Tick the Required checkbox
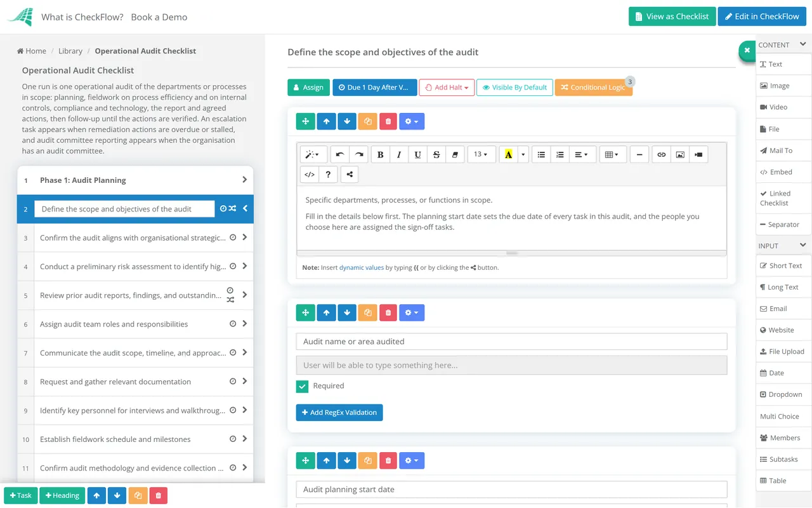812x508 pixels. pos(303,386)
